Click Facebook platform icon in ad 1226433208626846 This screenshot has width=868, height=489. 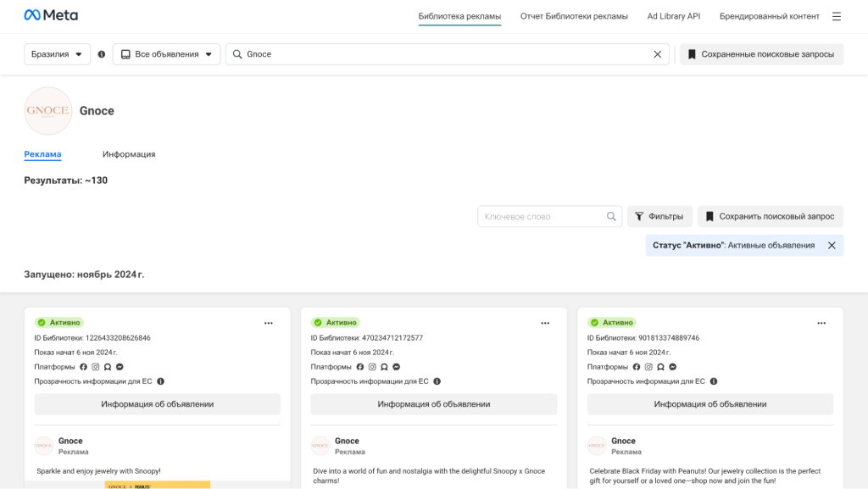click(84, 367)
